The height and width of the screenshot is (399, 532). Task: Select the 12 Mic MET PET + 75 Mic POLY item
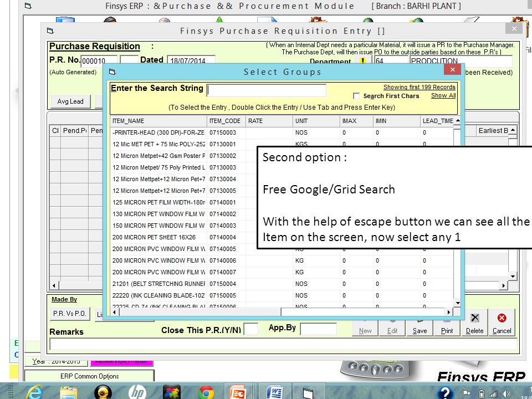[158, 144]
